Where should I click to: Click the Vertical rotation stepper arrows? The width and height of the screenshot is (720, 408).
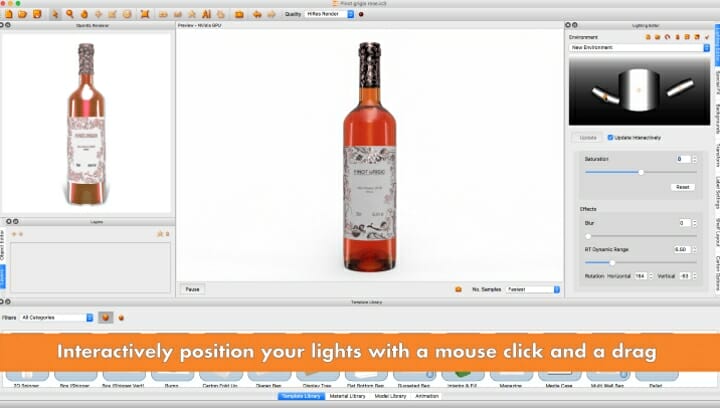[694, 276]
